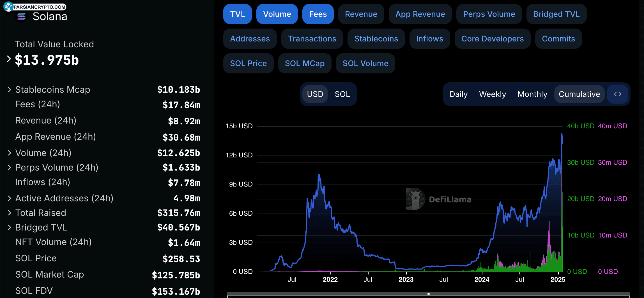Click the SOL FDV $153.167b value

pos(176,291)
